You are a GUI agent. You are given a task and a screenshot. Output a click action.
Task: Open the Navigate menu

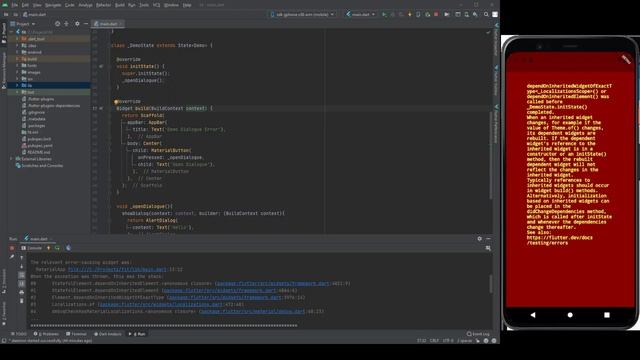click(53, 5)
